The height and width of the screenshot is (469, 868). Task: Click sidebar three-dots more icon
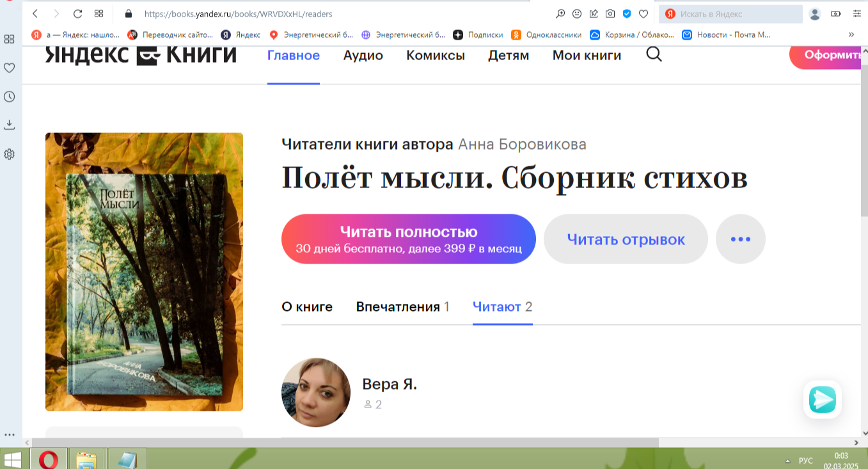point(10,435)
